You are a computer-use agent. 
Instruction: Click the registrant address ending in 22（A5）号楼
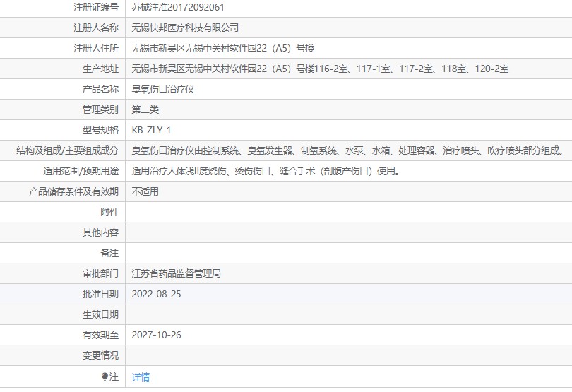223,48
